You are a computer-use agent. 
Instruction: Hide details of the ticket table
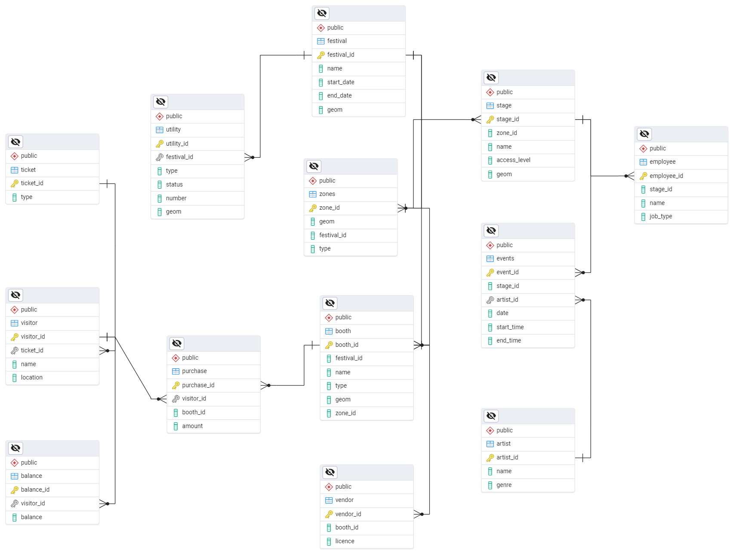pyautogui.click(x=15, y=142)
